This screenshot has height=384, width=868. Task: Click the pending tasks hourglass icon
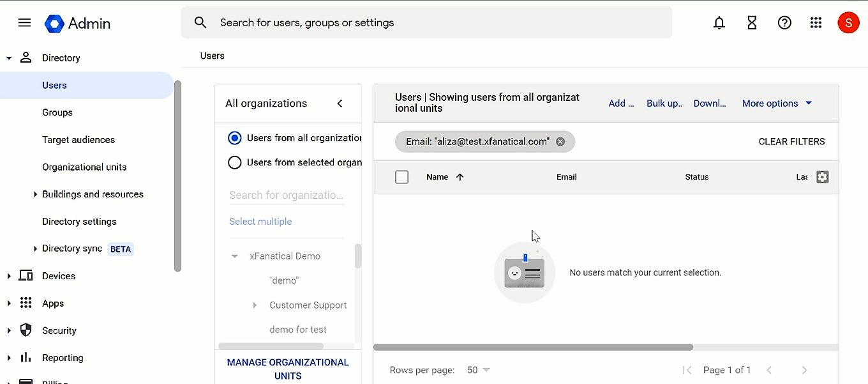coord(752,22)
